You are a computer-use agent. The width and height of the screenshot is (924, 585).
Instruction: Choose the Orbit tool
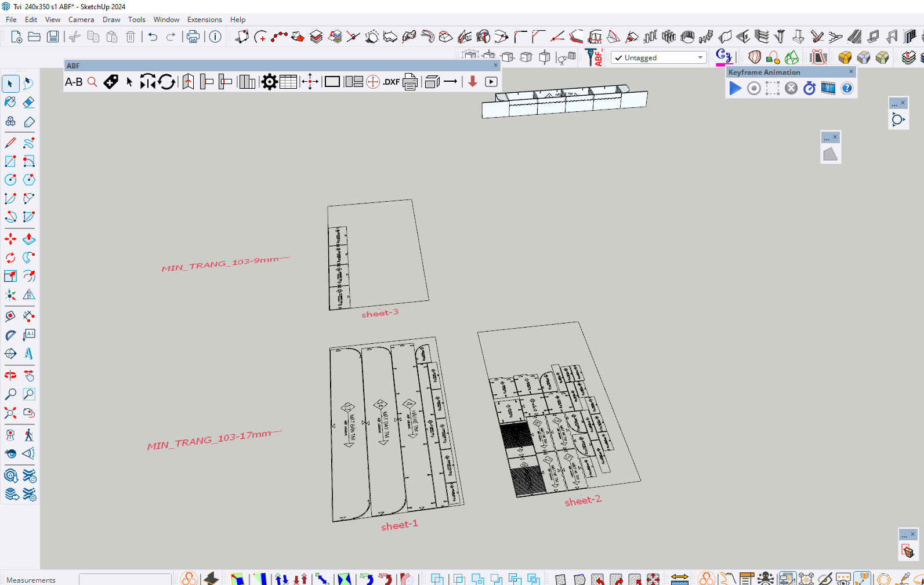tap(10, 376)
